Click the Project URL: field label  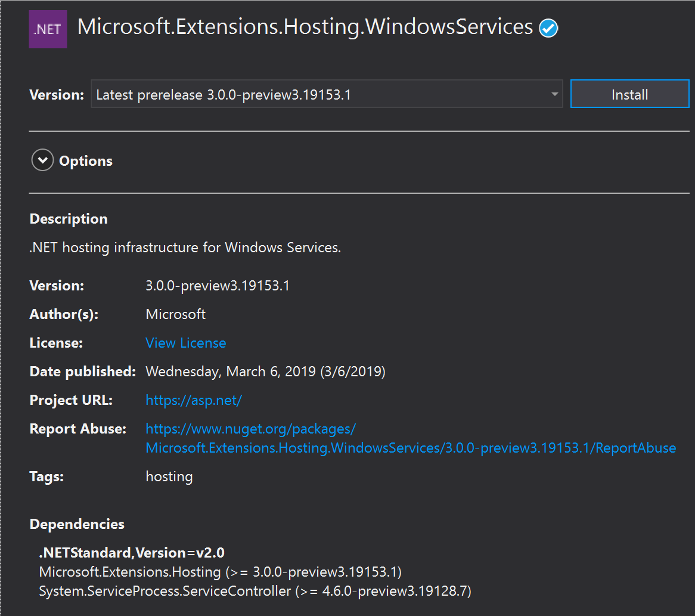pos(71,401)
